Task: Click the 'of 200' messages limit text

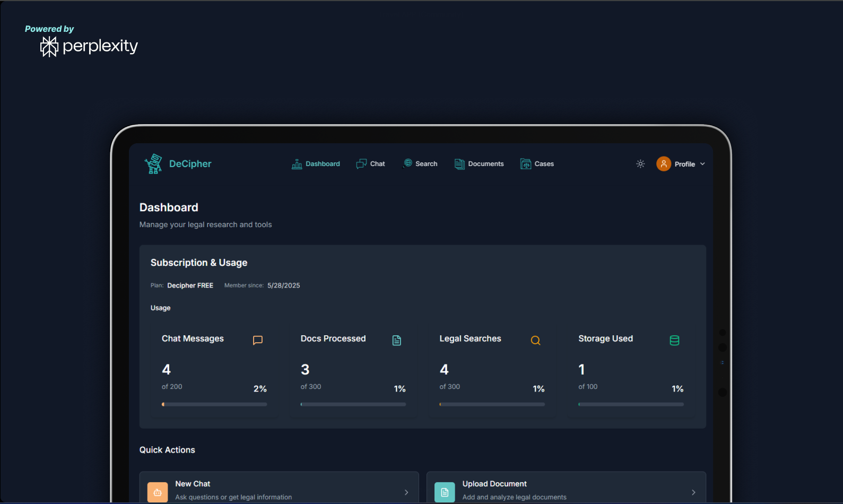Action: (172, 387)
